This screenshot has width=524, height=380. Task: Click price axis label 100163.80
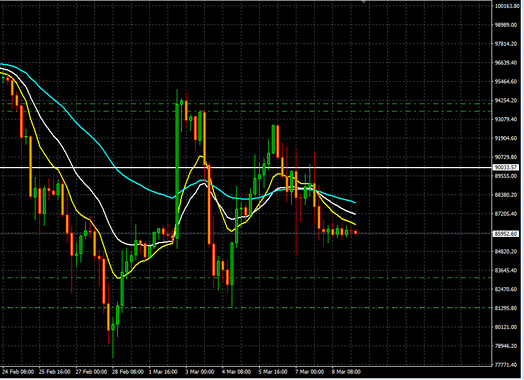tap(507, 6)
